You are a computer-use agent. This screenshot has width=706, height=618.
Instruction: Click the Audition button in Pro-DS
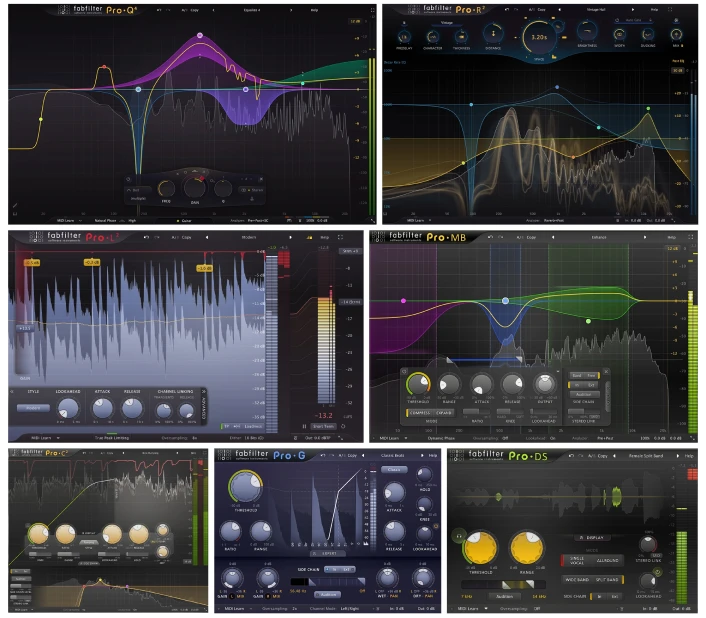coord(504,596)
